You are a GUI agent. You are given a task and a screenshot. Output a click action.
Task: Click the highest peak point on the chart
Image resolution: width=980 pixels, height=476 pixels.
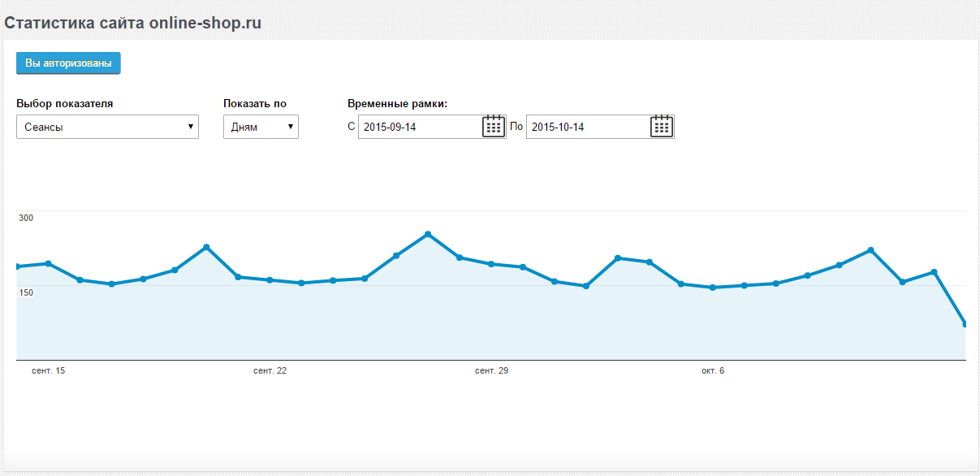coord(428,234)
